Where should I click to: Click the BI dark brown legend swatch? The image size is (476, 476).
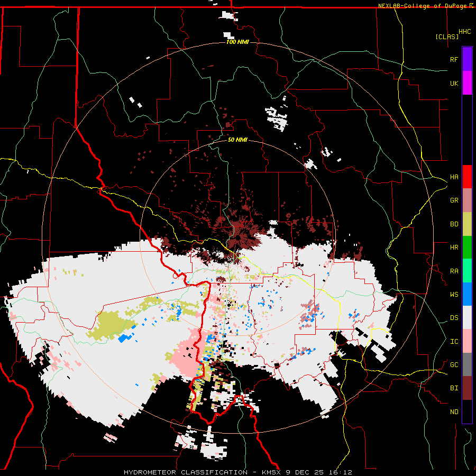coord(467,388)
